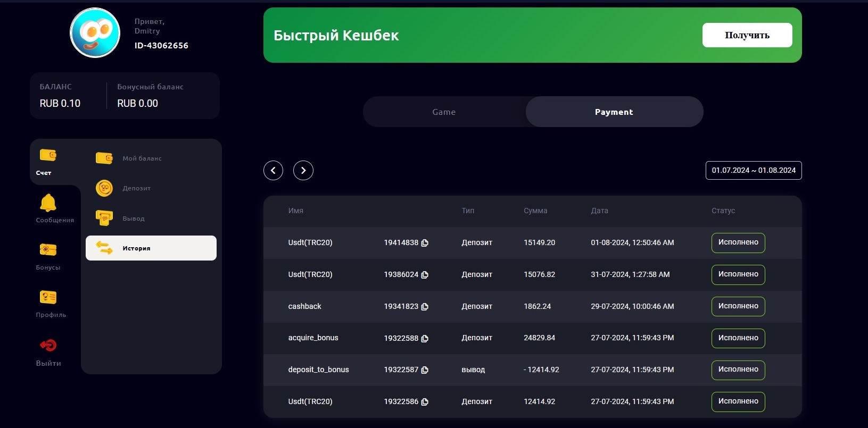This screenshot has height=428, width=868.
Task: Copy transaction ID 19322586
Action: (x=425, y=402)
